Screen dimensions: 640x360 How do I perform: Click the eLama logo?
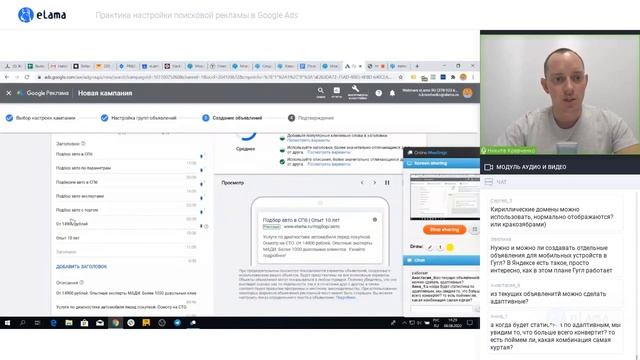pos(42,15)
